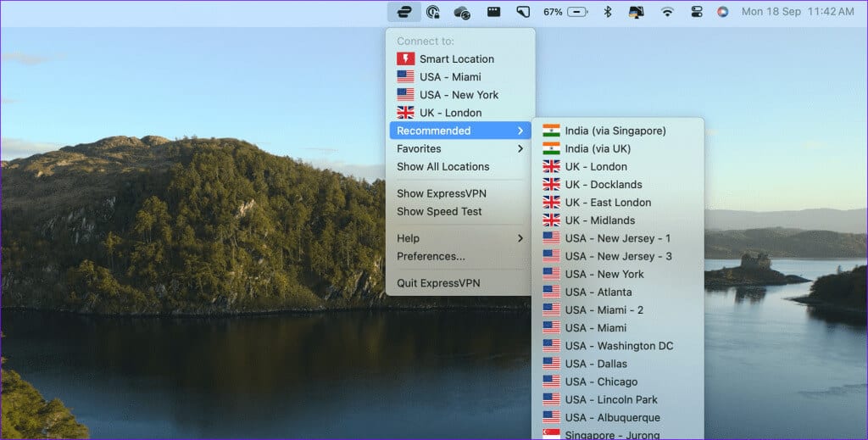Connect to USA - Albuquerque

[618, 417]
